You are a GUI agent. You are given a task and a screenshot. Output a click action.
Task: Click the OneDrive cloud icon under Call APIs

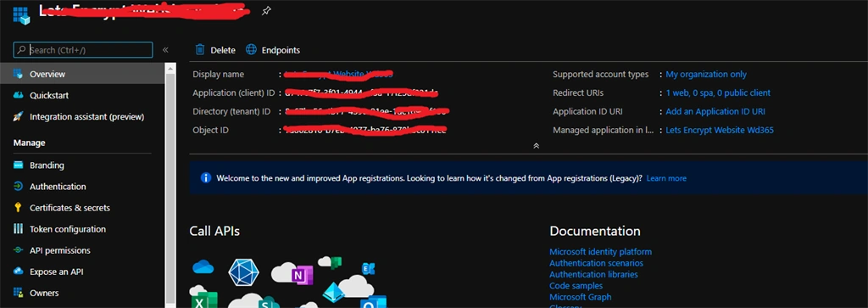coord(203,267)
